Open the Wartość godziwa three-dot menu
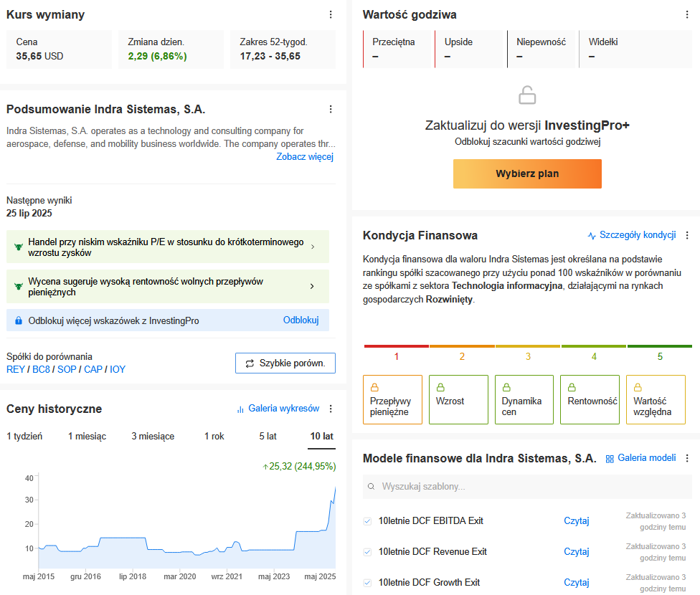 pos(687,15)
